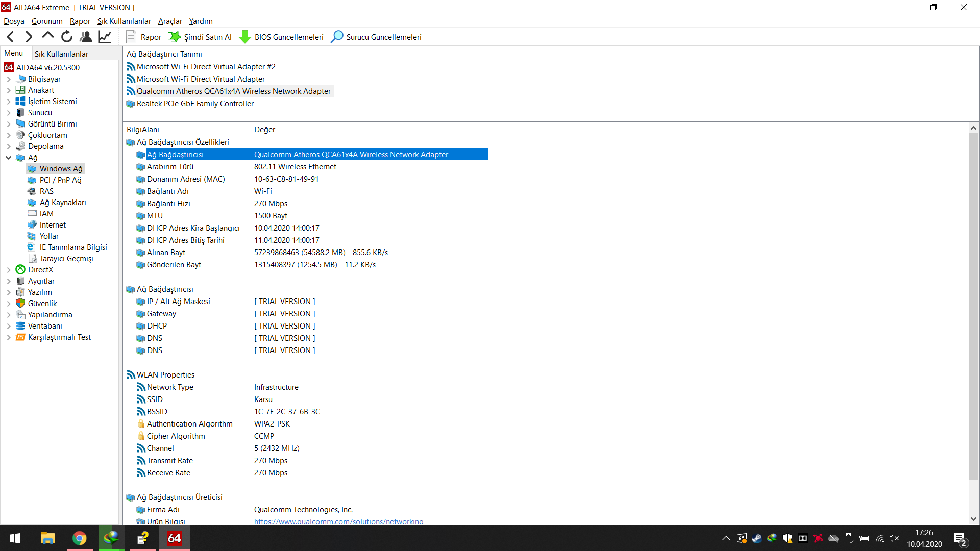Open the Qualcomm networking solutions link
980x551 pixels.
pos(338,521)
